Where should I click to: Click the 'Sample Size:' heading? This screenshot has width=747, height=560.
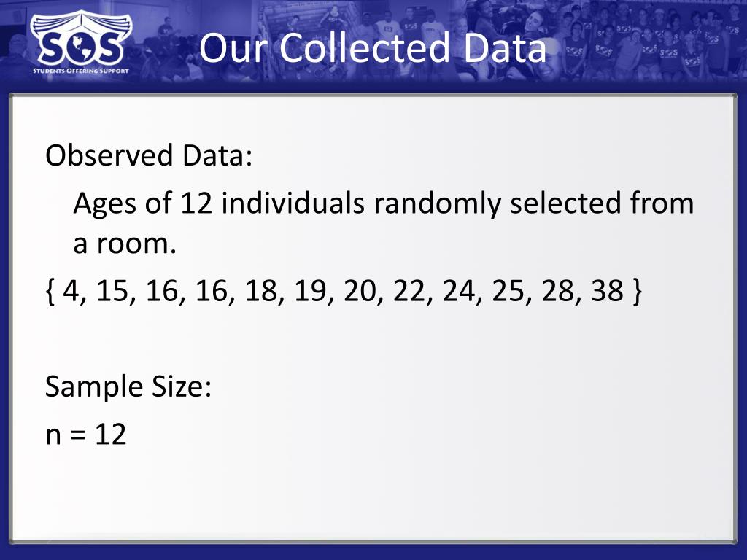click(x=128, y=386)
